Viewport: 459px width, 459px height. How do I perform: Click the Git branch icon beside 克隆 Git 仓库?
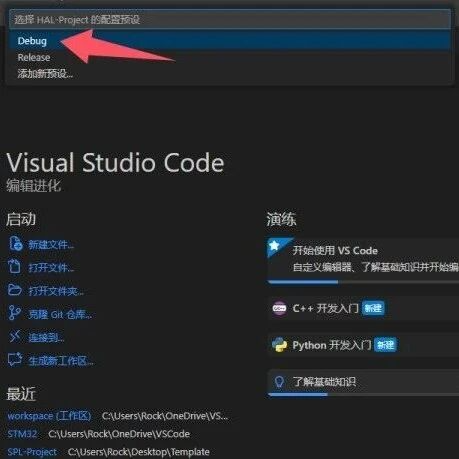point(14,313)
